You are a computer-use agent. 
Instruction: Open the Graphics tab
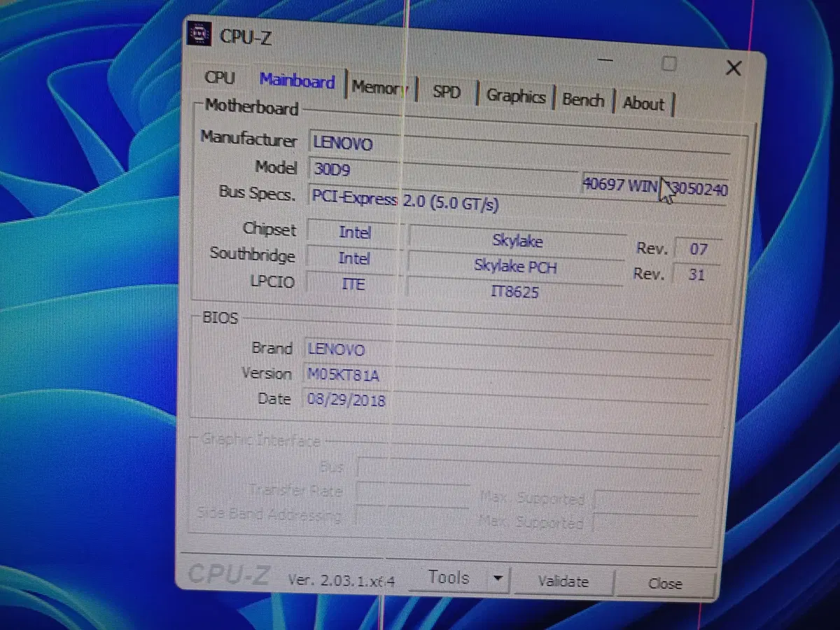516,97
